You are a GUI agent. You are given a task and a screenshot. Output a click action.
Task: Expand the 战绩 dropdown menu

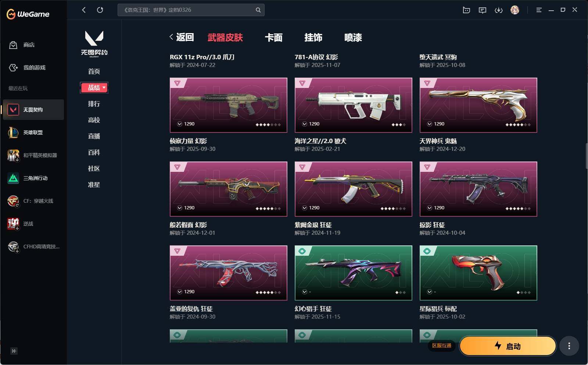[x=94, y=88]
